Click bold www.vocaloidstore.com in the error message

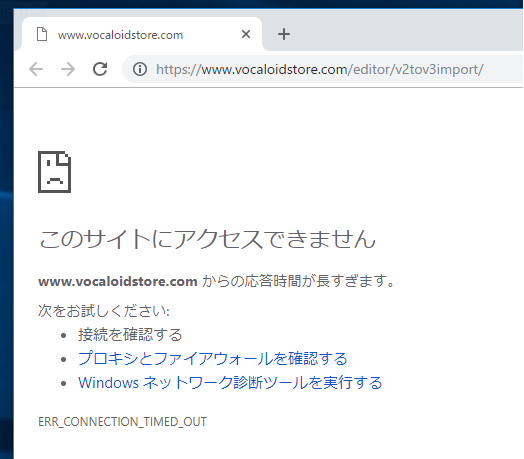118,281
